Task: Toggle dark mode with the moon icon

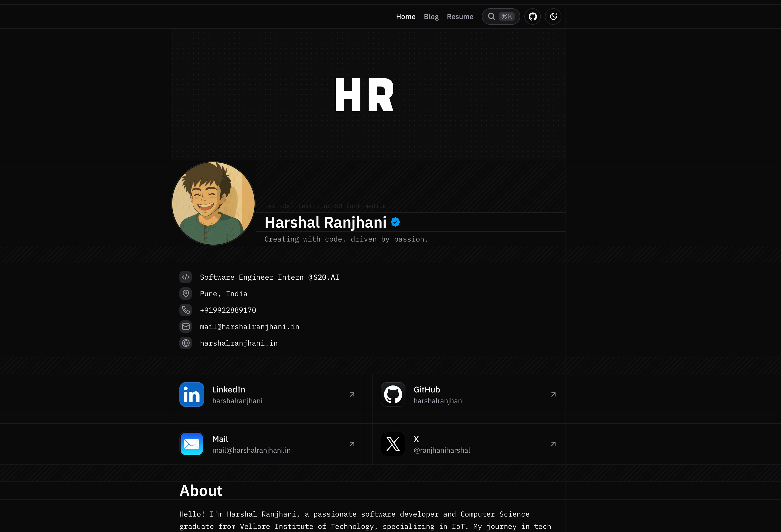Action: click(553, 16)
